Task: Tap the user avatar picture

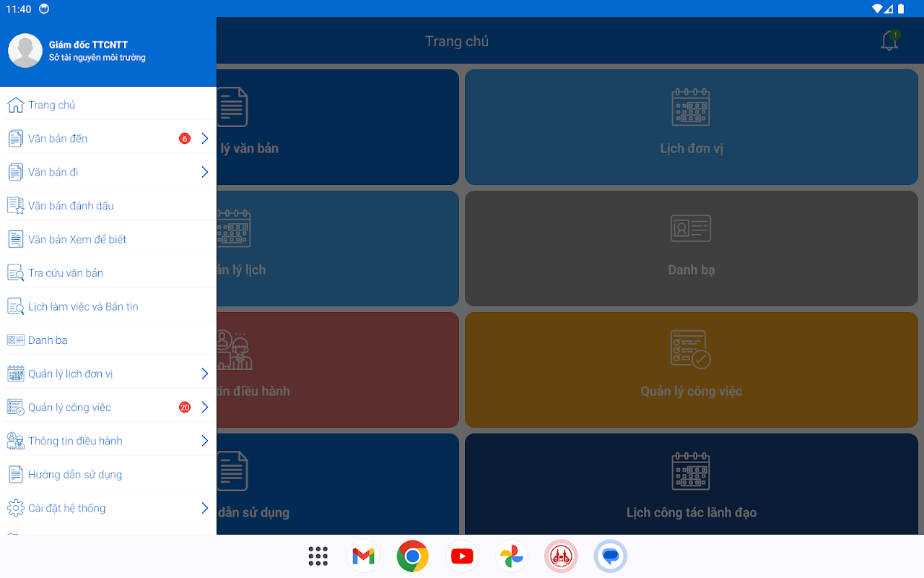Action: tap(25, 51)
